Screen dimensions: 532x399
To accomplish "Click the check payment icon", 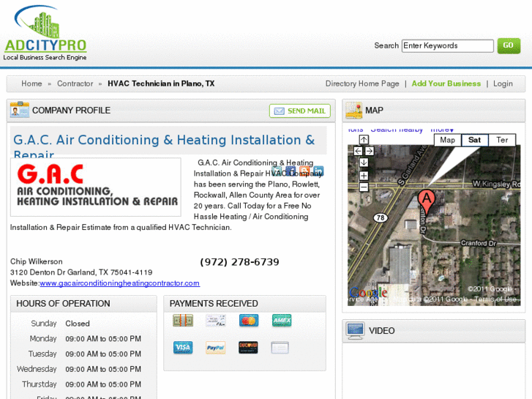I will coord(216,320).
